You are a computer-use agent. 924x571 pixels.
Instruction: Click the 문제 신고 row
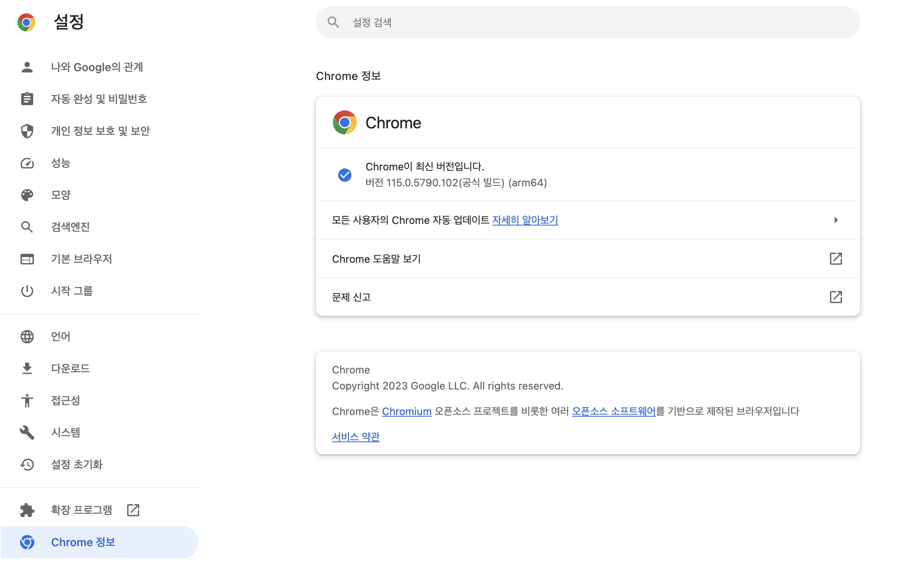pyautogui.click(x=588, y=297)
